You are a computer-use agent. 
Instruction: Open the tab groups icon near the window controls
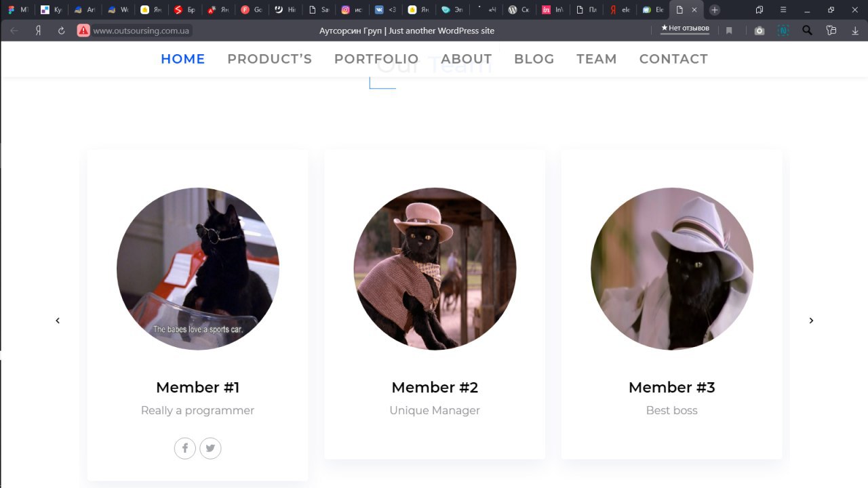click(759, 10)
